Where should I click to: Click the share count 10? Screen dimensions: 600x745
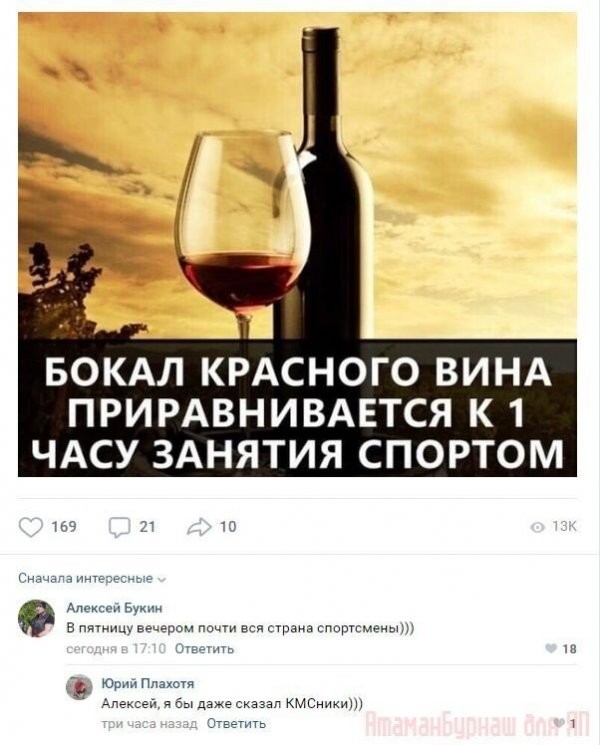[x=228, y=527]
